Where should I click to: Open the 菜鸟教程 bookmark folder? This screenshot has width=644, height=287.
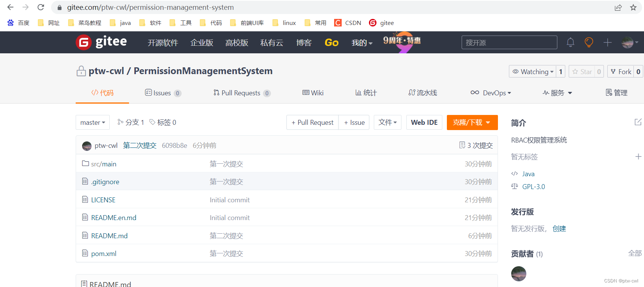tap(85, 23)
